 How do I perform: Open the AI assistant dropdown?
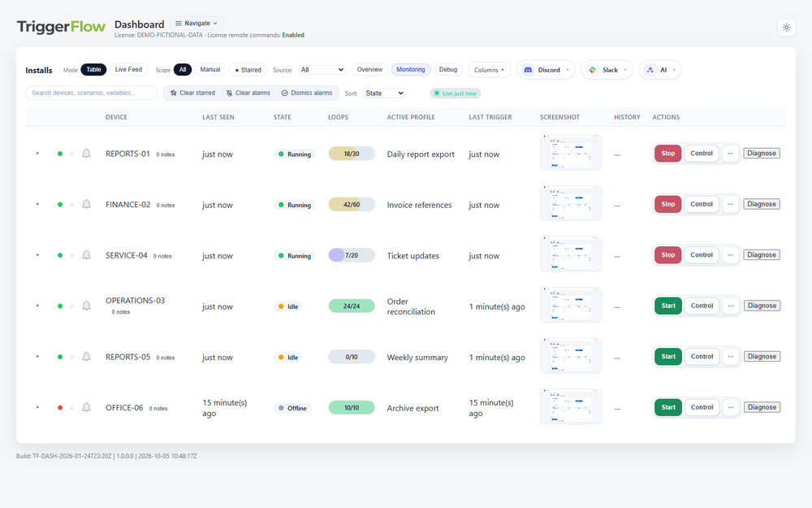coord(660,70)
